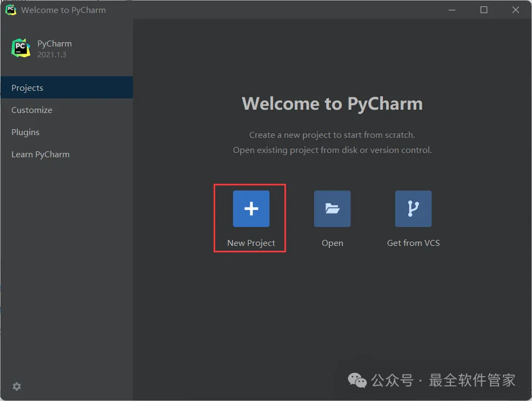The height and width of the screenshot is (401, 532).
Task: Click "Open existing project from disk or version control." text
Action: (x=332, y=150)
